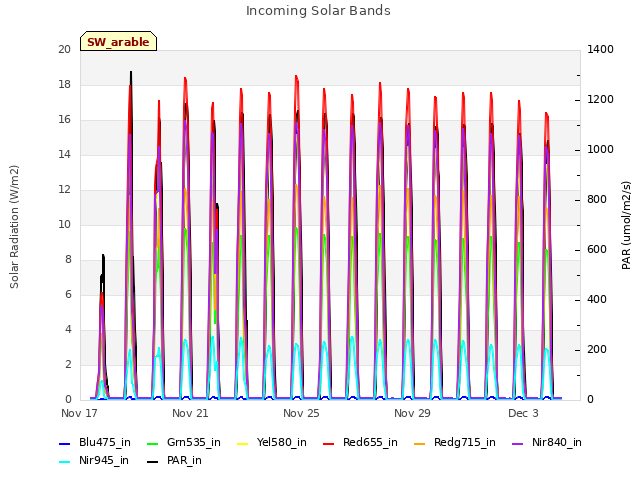Click the orange Redg715_in color swatch
The width and height of the screenshot is (640, 480).
click(420, 443)
